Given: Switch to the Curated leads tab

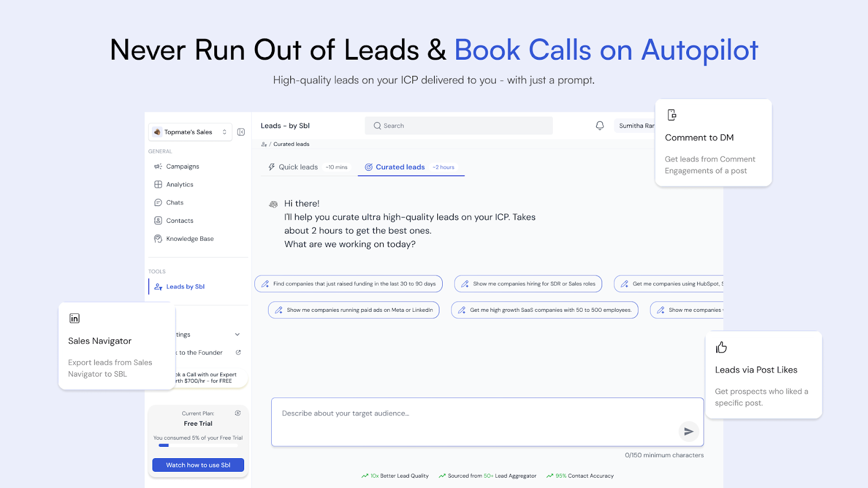Looking at the screenshot, I should [x=400, y=167].
